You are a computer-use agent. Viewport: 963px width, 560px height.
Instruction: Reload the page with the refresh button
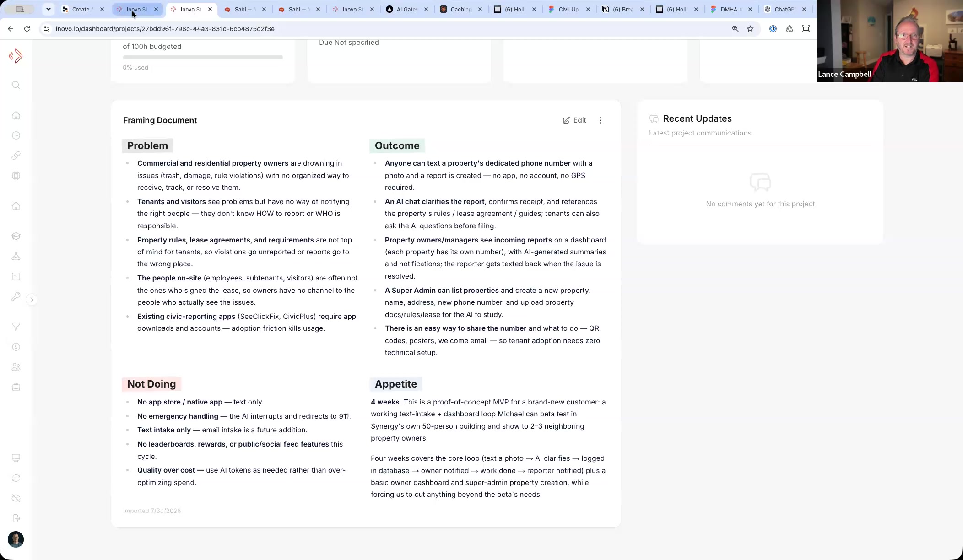point(27,29)
